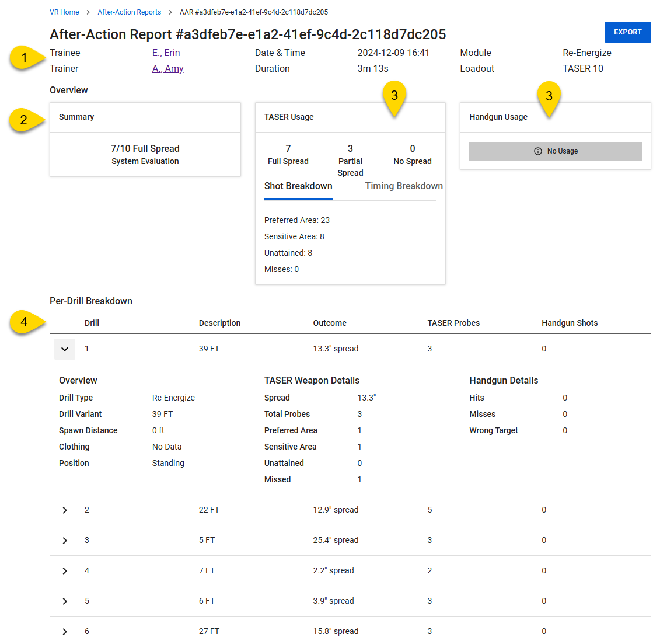The image size is (660, 644).
Task: Expand drill 3 row chevron
Action: pos(65,541)
